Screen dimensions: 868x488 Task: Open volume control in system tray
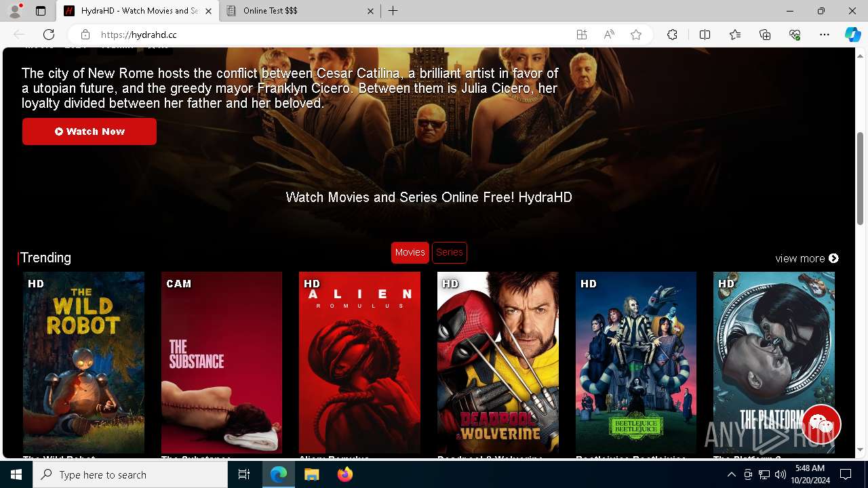coord(780,474)
